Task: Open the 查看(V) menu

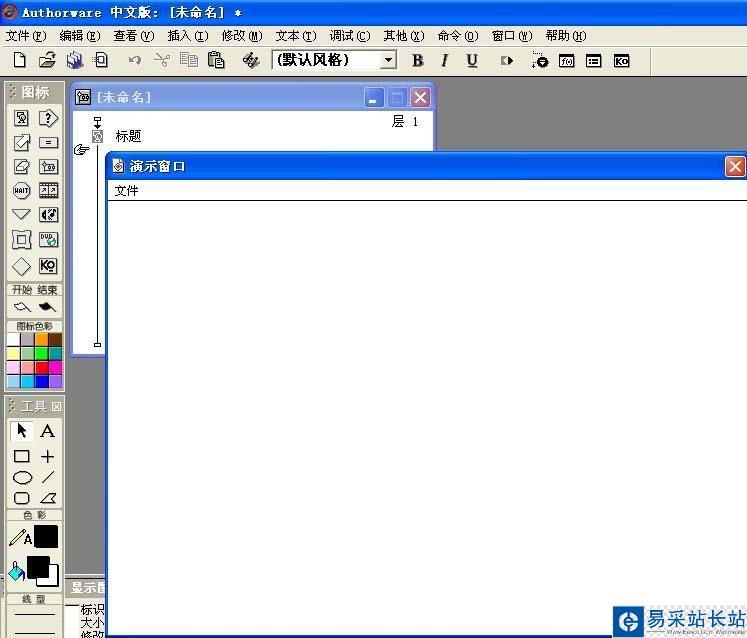Action: coord(134,36)
